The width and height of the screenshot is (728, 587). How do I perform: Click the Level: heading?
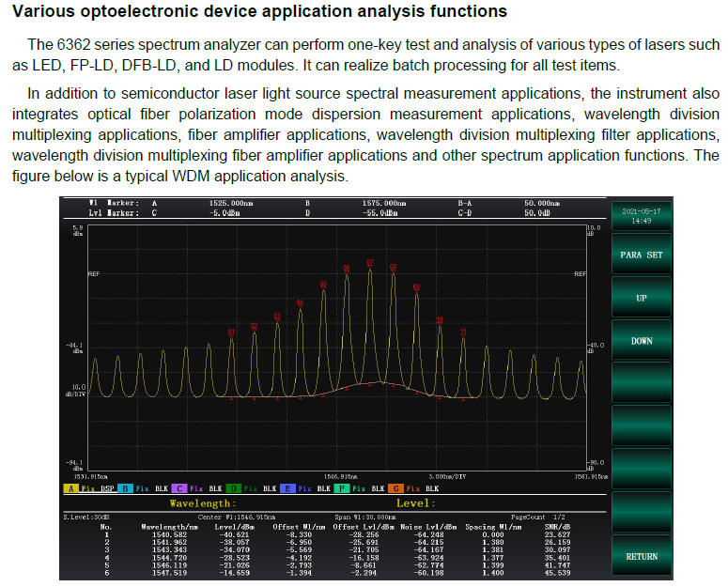[416, 503]
